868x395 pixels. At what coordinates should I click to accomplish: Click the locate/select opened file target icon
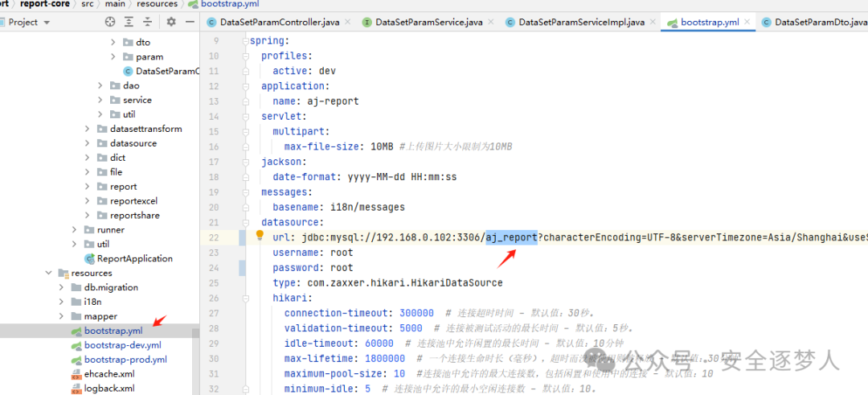coord(110,23)
